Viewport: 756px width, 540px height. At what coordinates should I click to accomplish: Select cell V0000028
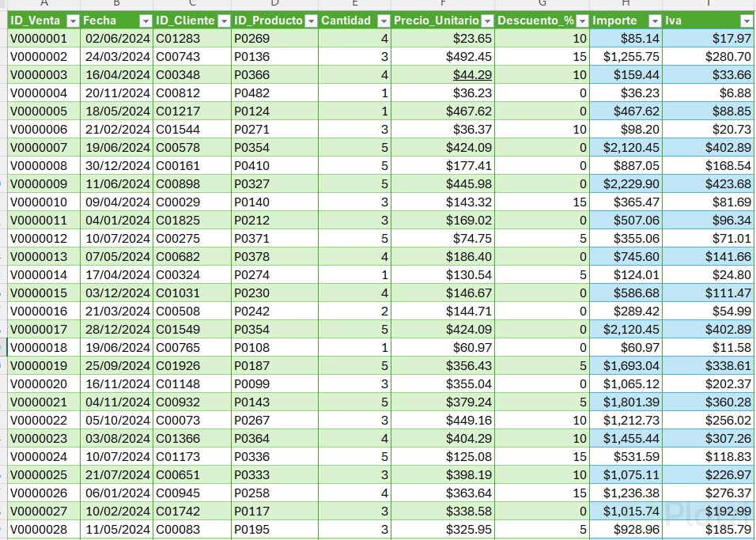point(43,530)
